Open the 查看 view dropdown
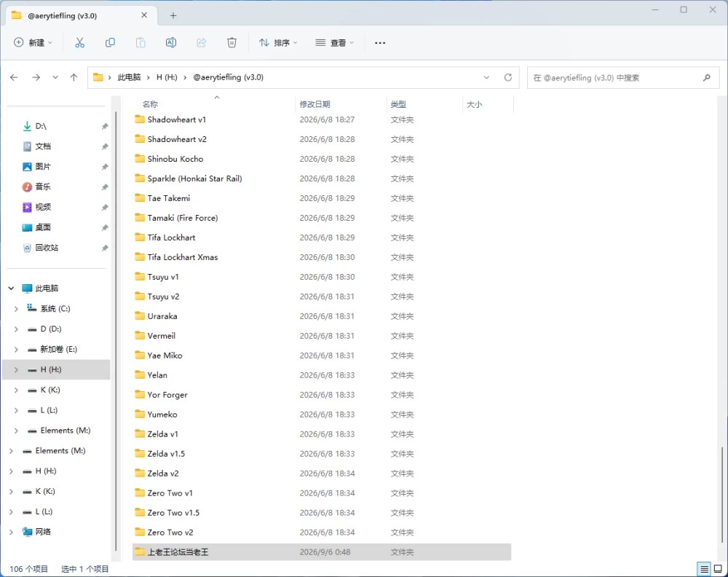728x577 pixels. (x=334, y=43)
